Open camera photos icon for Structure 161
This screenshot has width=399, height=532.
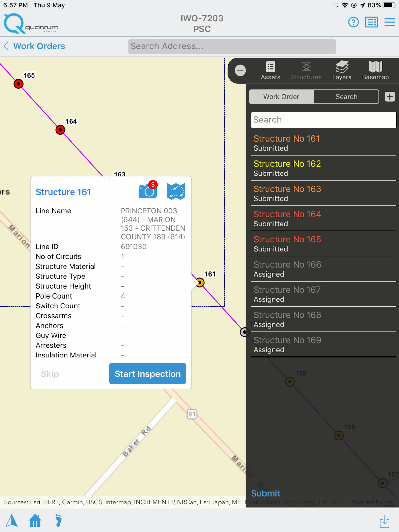click(148, 191)
